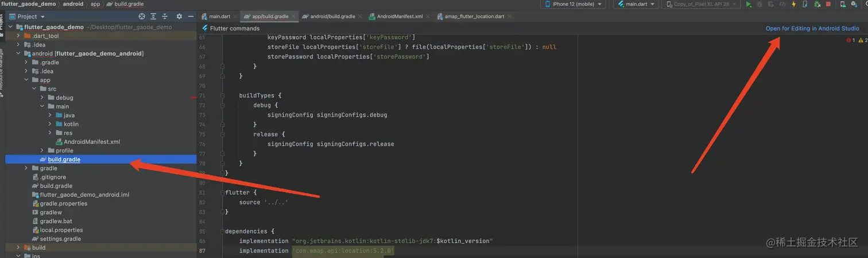Open Project panel settings gear
The image size is (868, 258).
point(179,17)
